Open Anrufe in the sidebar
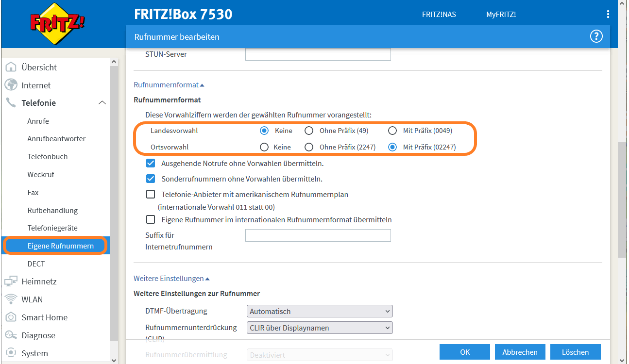This screenshot has width=629, height=364. (x=38, y=121)
